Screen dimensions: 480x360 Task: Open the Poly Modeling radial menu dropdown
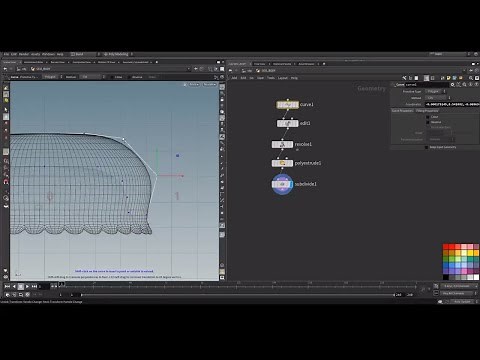[118, 54]
